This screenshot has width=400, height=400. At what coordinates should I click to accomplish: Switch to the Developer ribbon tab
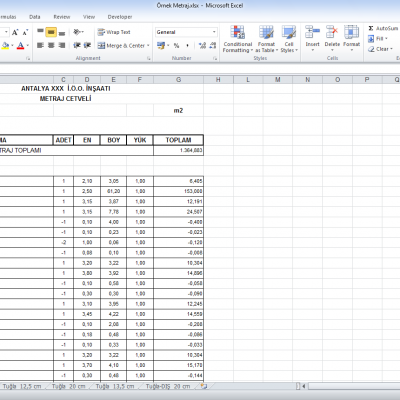point(120,17)
